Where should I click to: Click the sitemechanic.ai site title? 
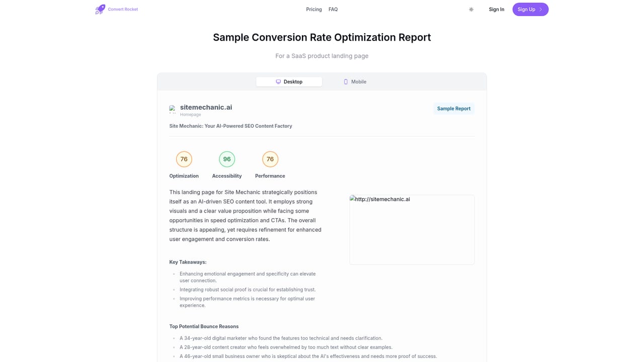tap(206, 107)
